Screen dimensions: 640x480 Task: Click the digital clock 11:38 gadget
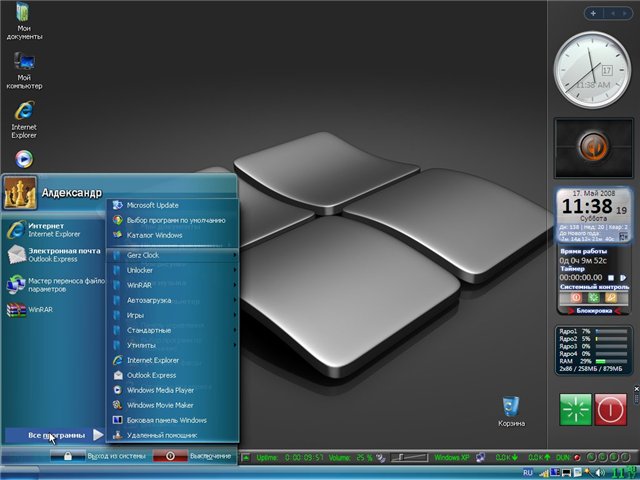(x=593, y=216)
